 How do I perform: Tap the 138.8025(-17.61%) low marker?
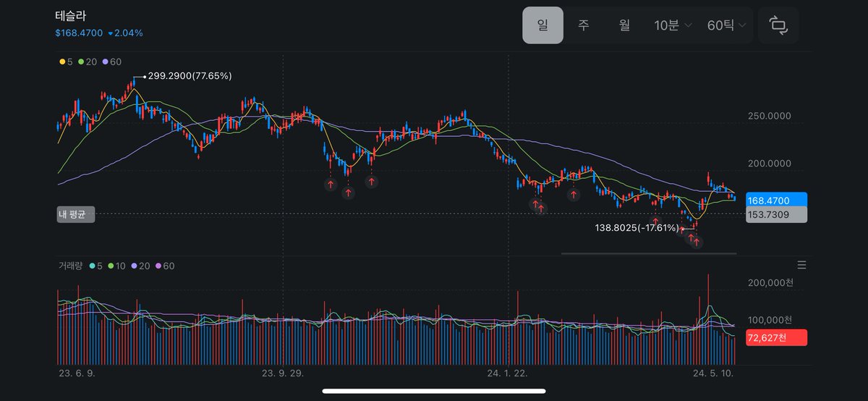636,228
